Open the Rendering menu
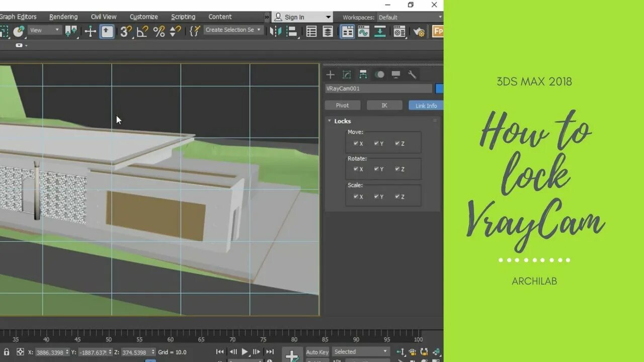This screenshot has height=362, width=644. (x=63, y=17)
